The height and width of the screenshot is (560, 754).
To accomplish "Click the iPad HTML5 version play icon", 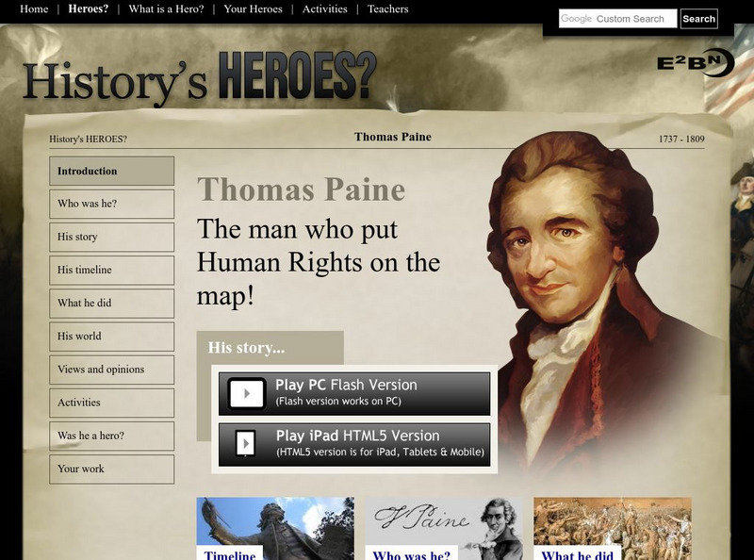I will [246, 443].
